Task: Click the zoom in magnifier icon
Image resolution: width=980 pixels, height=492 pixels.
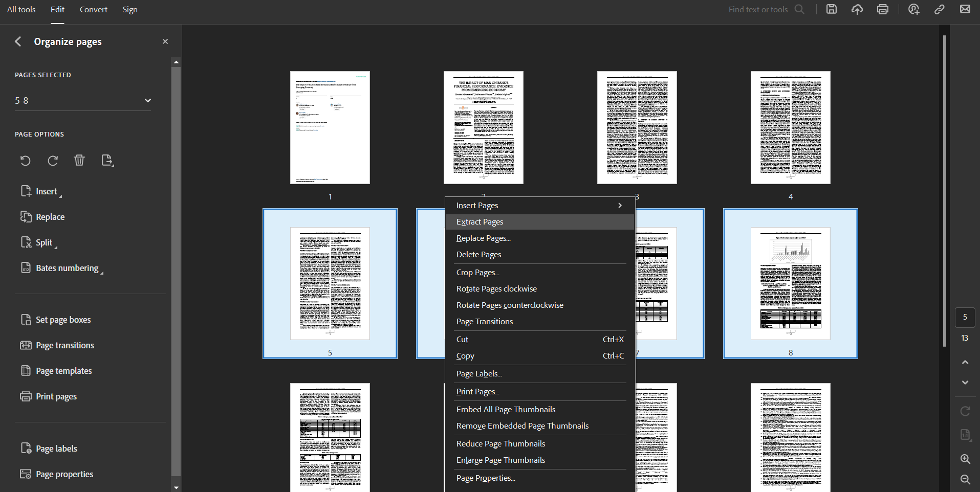Action: [x=965, y=459]
